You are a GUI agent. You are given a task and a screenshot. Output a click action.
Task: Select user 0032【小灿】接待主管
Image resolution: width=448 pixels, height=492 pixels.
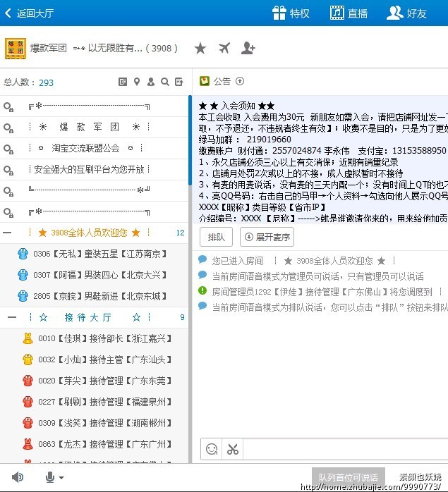point(95,359)
